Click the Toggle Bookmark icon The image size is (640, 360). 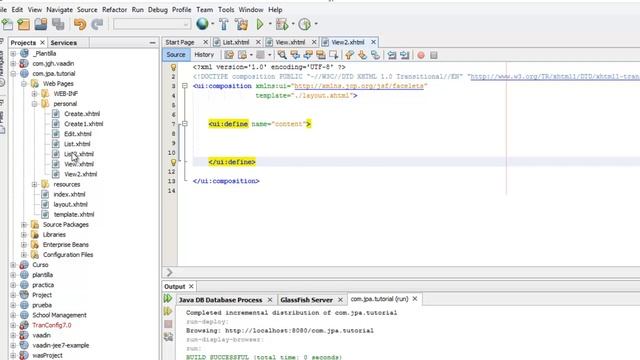(x=376, y=55)
